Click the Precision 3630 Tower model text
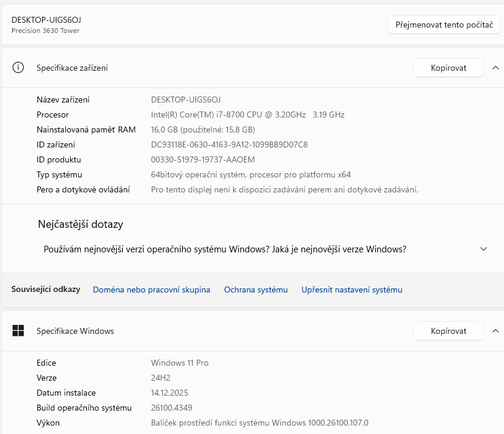This screenshot has height=434, width=504. [x=46, y=31]
